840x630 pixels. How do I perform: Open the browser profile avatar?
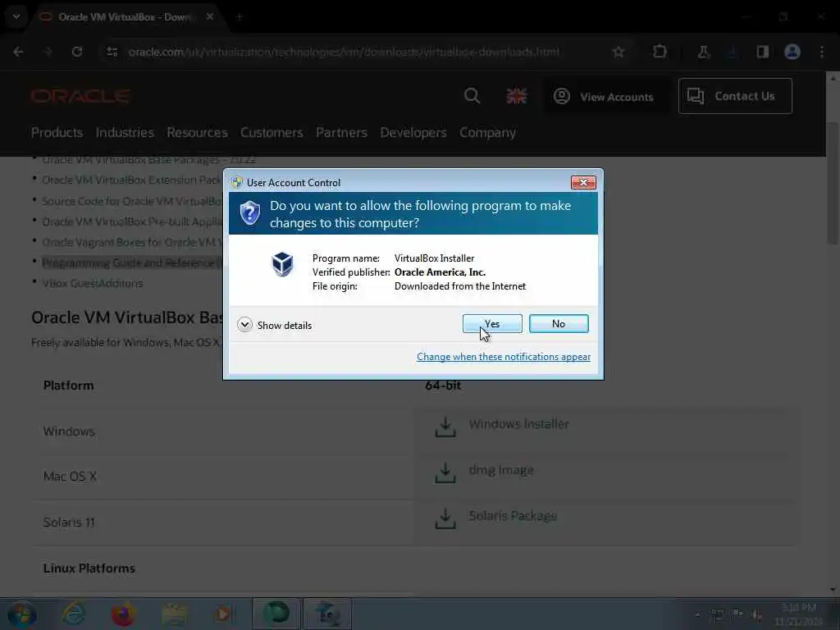[x=792, y=52]
